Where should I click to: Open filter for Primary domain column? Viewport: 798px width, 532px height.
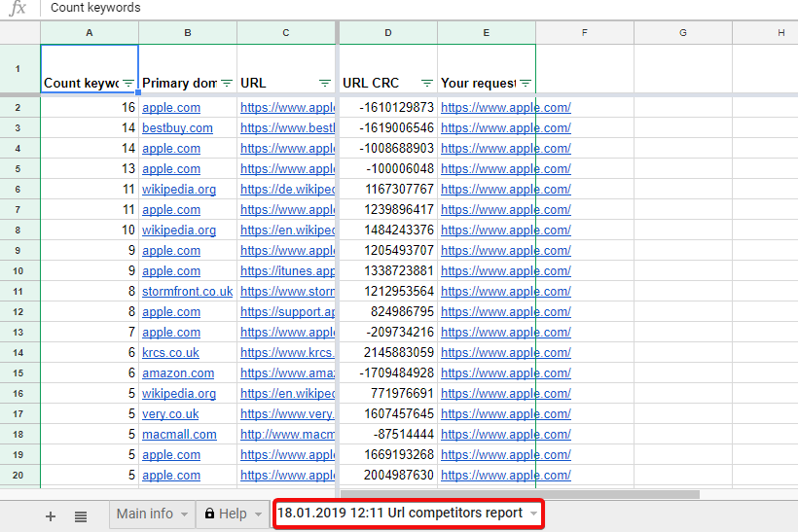pos(227,83)
